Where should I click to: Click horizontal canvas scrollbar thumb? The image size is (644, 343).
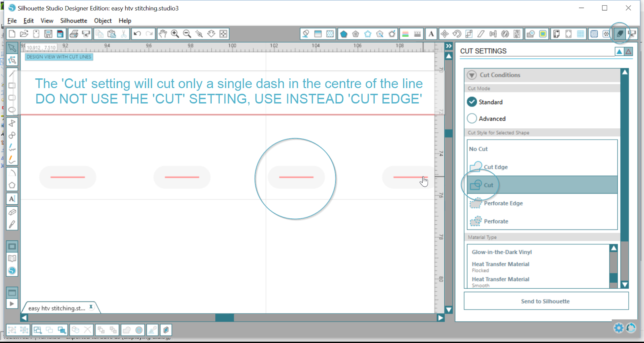point(225,318)
